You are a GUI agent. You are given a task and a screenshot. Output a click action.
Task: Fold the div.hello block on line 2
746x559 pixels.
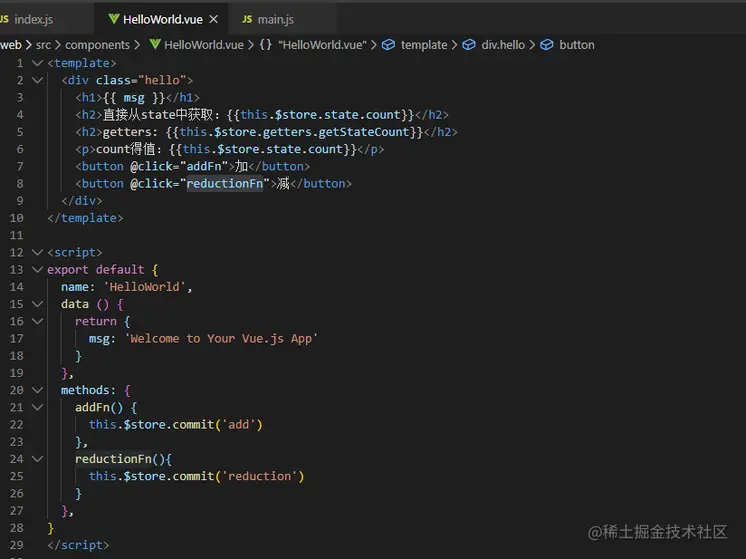tap(38, 80)
